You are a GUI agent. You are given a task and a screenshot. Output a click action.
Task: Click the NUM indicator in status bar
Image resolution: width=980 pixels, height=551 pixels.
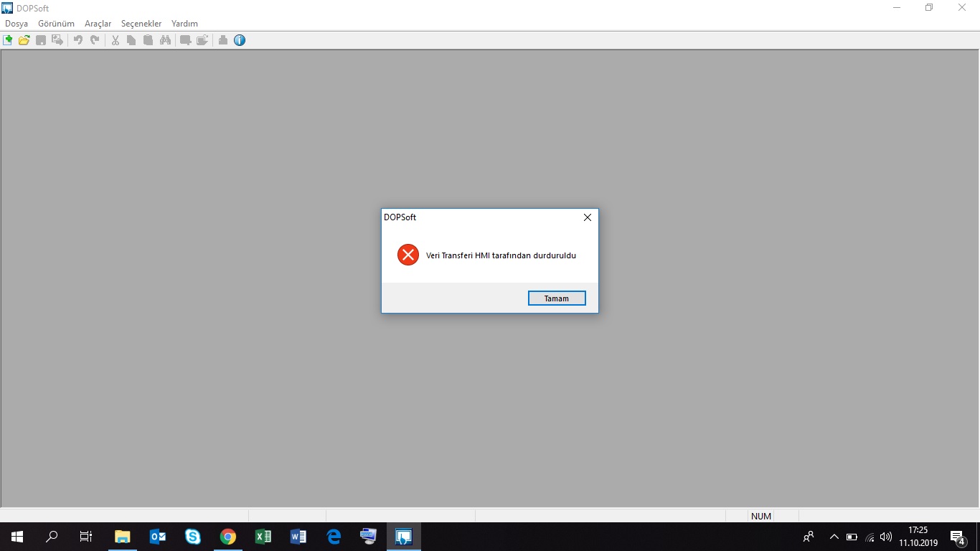click(761, 516)
